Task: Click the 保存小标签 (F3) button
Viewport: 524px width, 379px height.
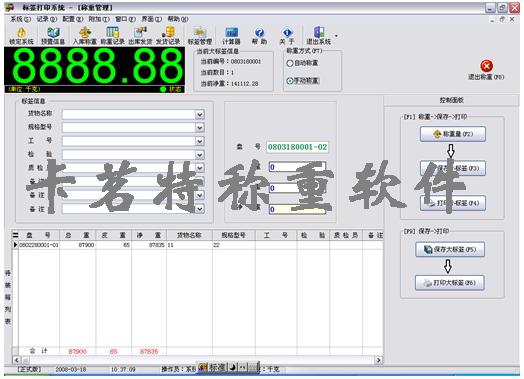Action: [x=453, y=168]
